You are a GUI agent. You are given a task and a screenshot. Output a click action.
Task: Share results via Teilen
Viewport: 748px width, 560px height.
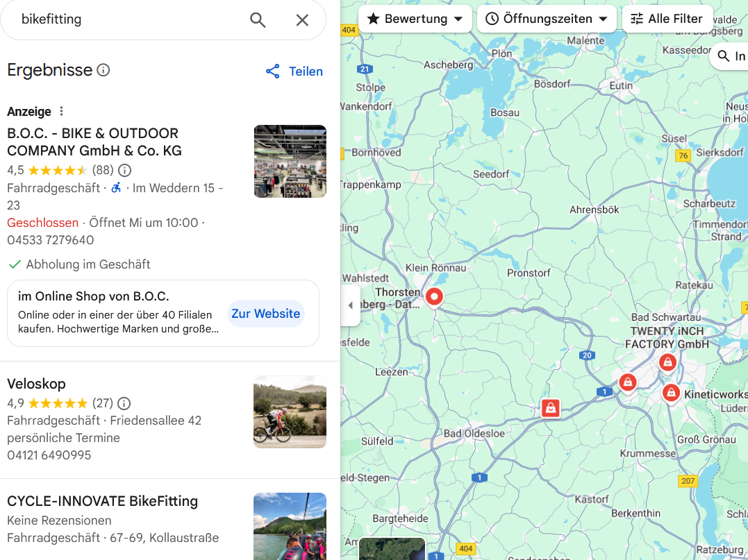(x=294, y=71)
